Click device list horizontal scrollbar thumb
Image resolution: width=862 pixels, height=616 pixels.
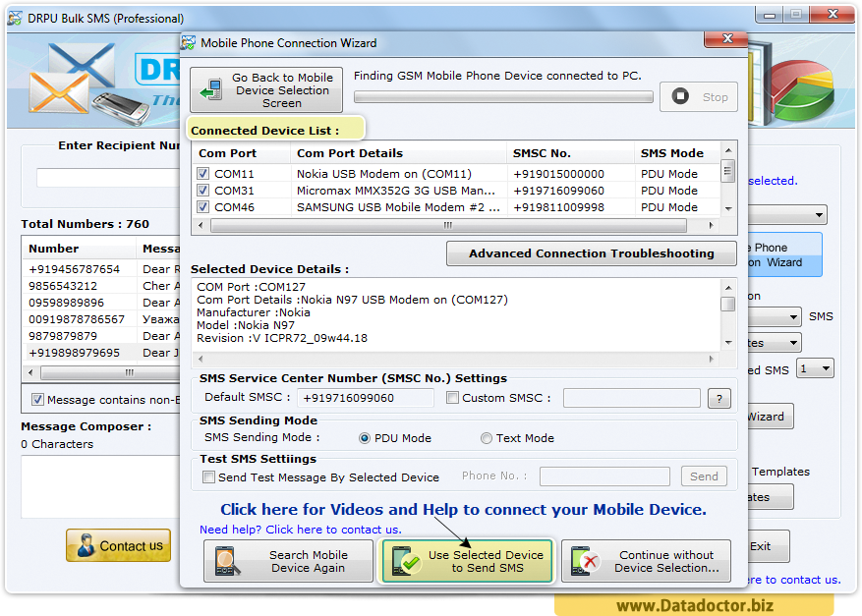(x=448, y=225)
